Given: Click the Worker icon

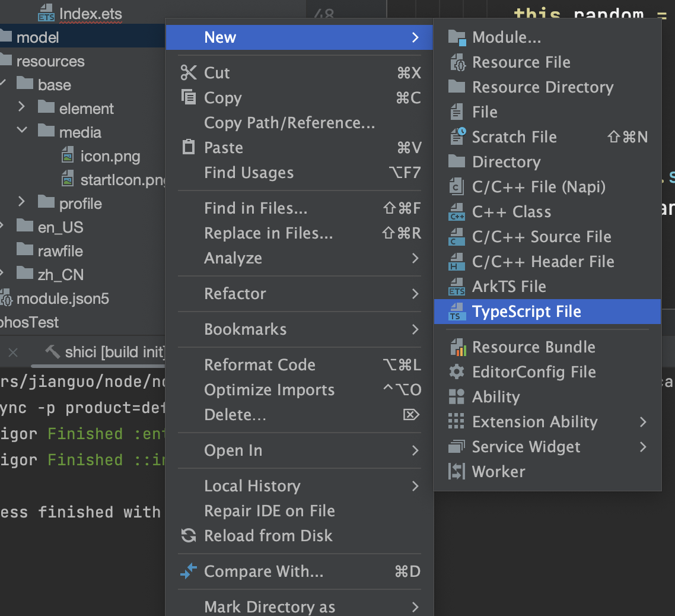Looking at the screenshot, I should point(457,471).
